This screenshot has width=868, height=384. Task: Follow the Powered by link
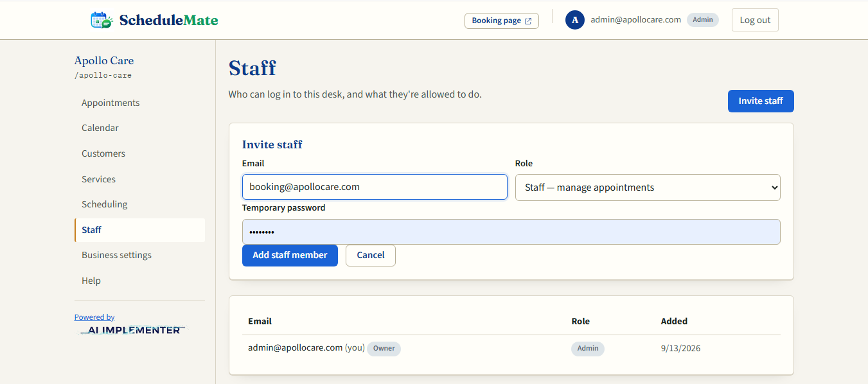coord(94,317)
